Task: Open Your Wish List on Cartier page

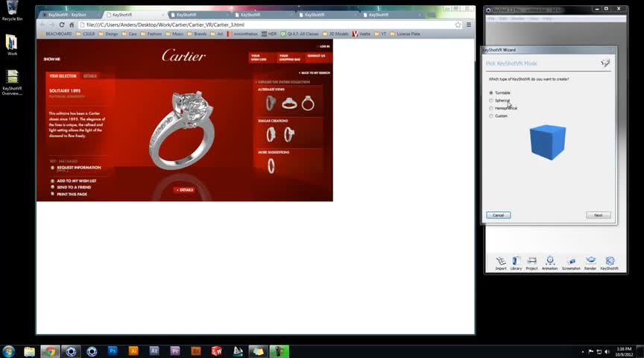Action: pos(261,57)
